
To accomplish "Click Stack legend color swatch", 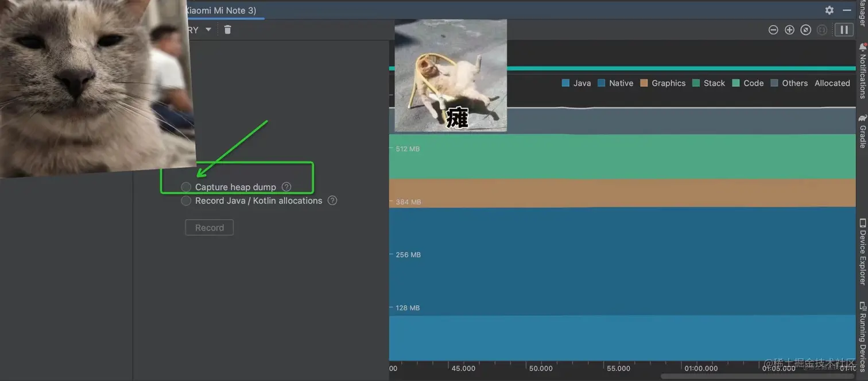I will 696,83.
